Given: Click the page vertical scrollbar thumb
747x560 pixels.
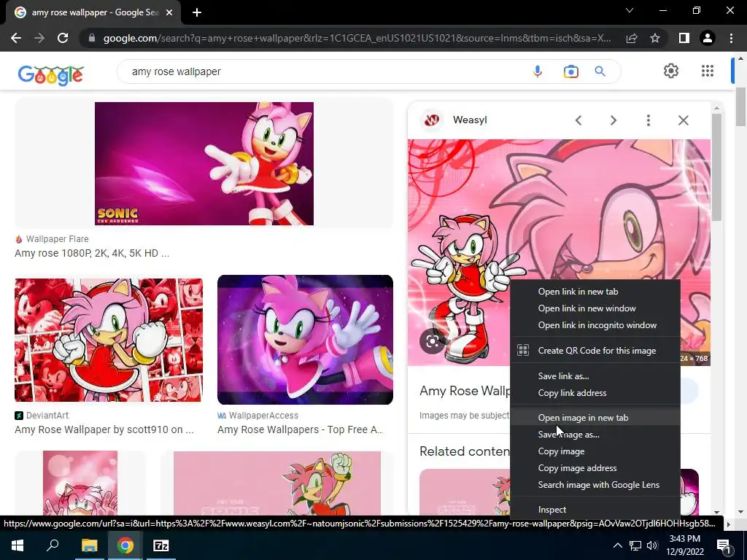Looking at the screenshot, I should pyautogui.click(x=741, y=107).
